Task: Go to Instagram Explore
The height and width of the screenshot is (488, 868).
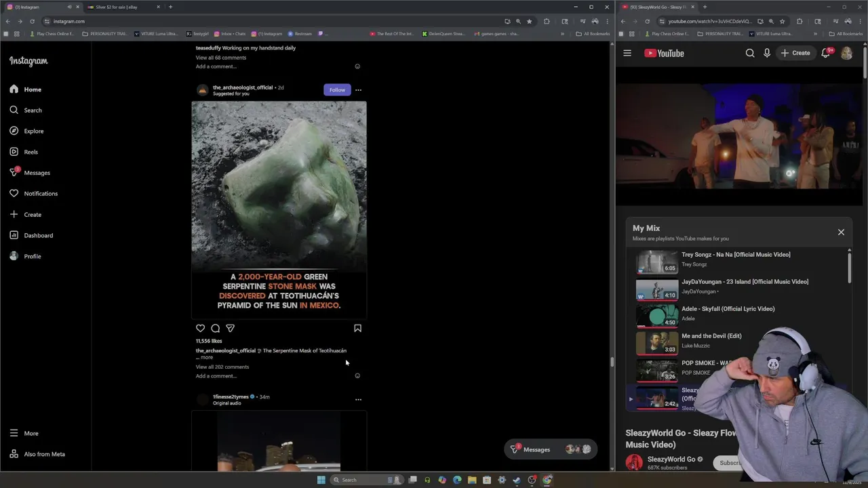Action: point(26,131)
